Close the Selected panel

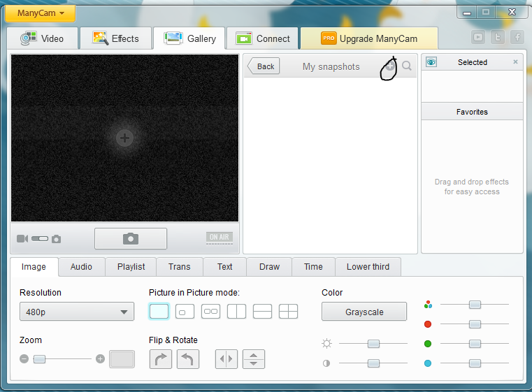coord(515,61)
